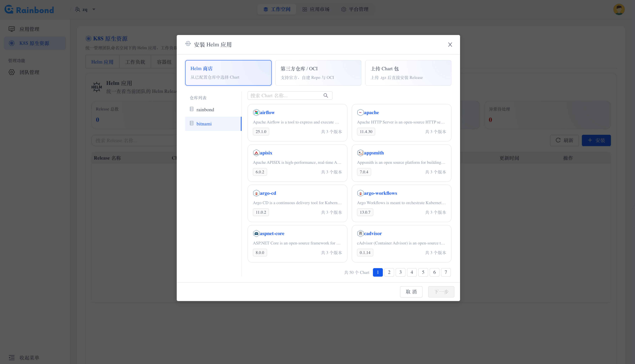Open 团队管理 in the sidebar
The width and height of the screenshot is (635, 364).
35,72
